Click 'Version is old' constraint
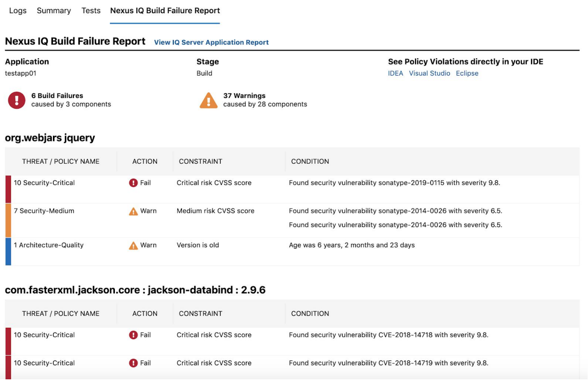The image size is (588, 385). (198, 245)
